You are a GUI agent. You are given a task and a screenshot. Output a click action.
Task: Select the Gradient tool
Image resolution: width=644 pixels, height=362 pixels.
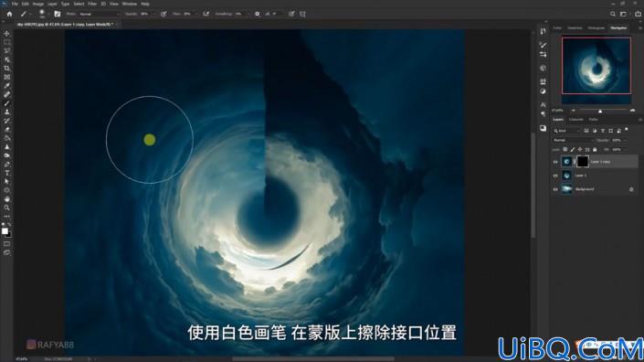coord(7,138)
